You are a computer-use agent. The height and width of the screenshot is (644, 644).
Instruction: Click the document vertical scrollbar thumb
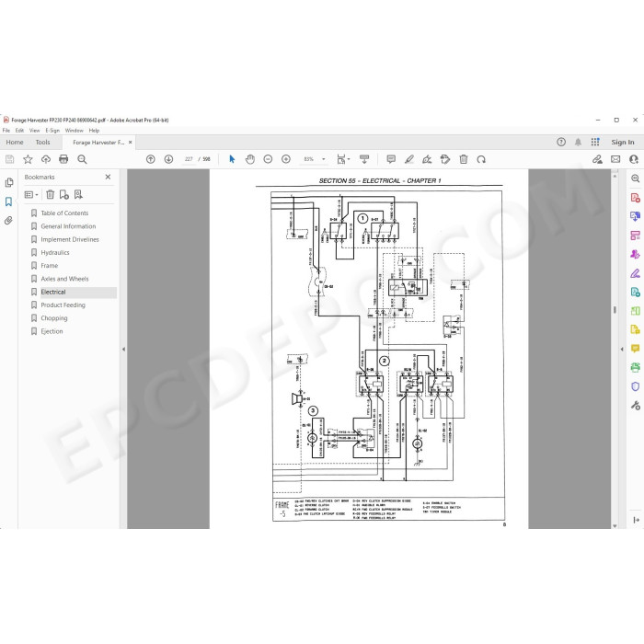click(x=615, y=310)
